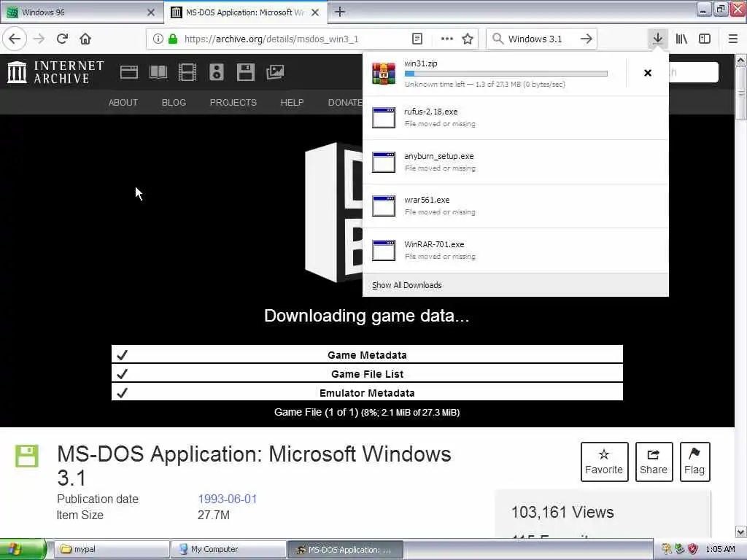This screenshot has width=747, height=560.
Task: Click the win31.zip download progress bar
Action: [x=506, y=74]
